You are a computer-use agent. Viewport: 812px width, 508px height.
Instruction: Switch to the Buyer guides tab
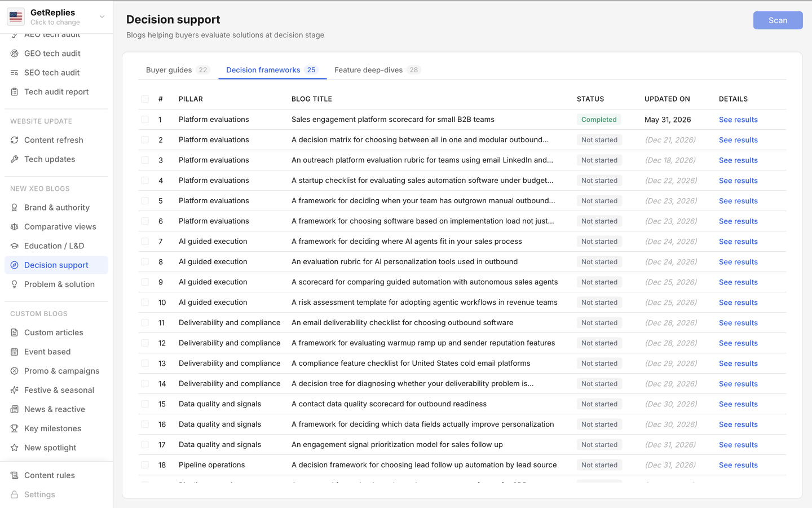tap(178, 70)
